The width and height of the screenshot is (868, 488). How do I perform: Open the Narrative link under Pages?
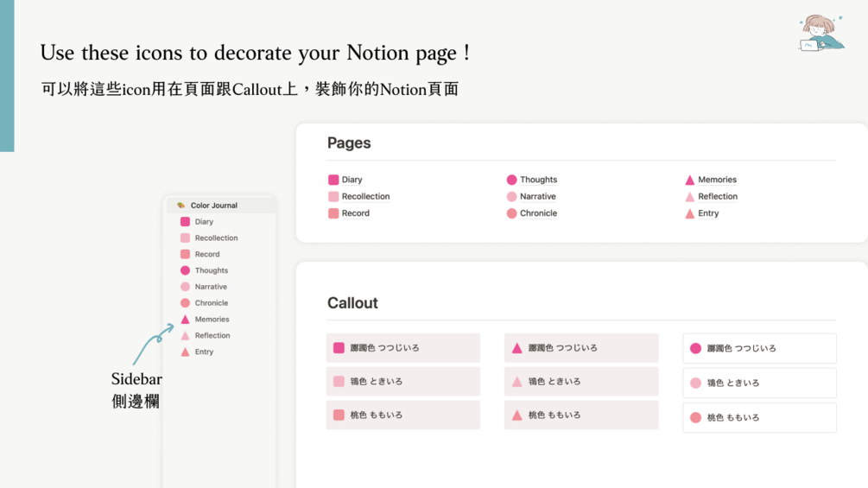point(537,196)
